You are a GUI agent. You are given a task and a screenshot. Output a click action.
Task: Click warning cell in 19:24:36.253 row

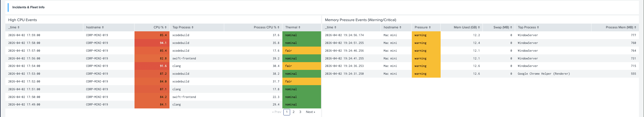426,66
